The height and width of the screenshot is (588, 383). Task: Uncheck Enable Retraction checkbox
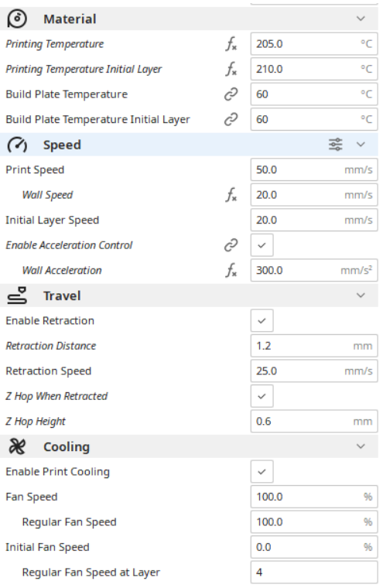262,320
